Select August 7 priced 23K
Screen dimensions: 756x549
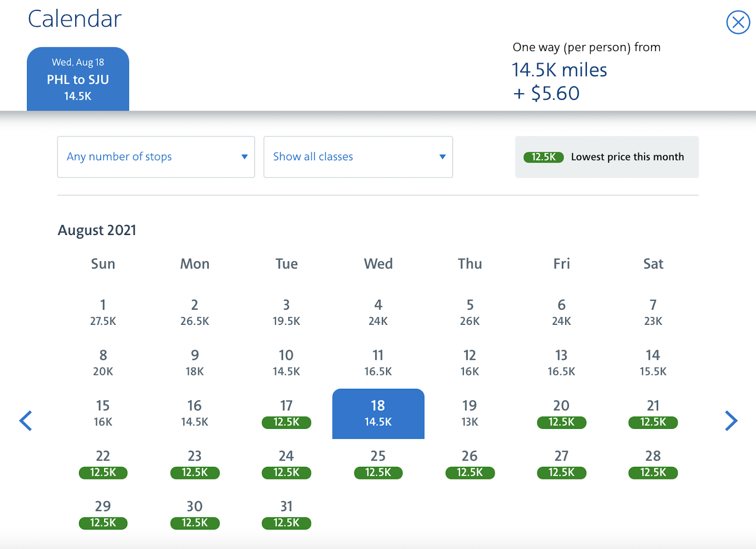pos(653,313)
